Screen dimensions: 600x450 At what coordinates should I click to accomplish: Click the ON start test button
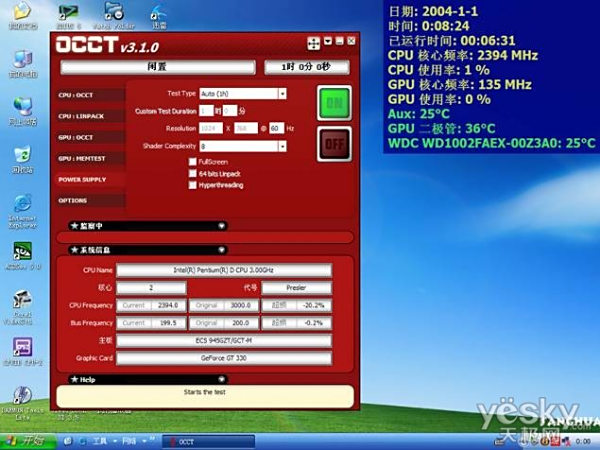334,103
